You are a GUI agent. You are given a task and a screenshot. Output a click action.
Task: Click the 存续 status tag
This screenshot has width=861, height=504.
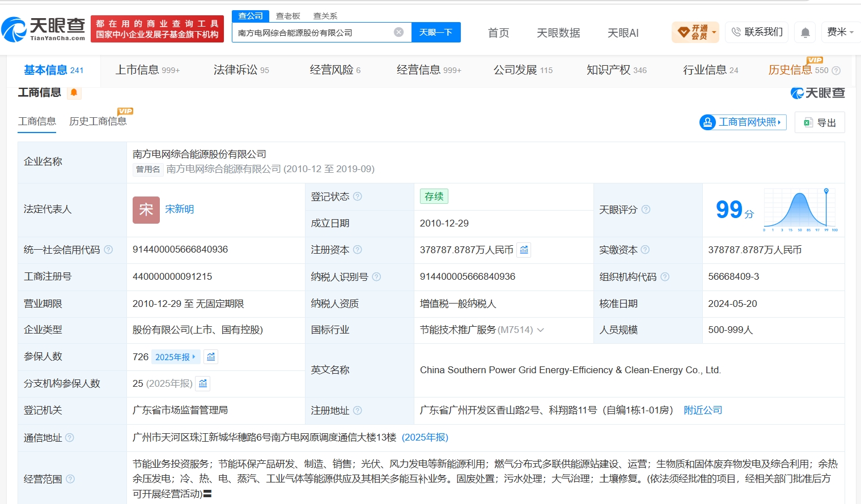[434, 197]
